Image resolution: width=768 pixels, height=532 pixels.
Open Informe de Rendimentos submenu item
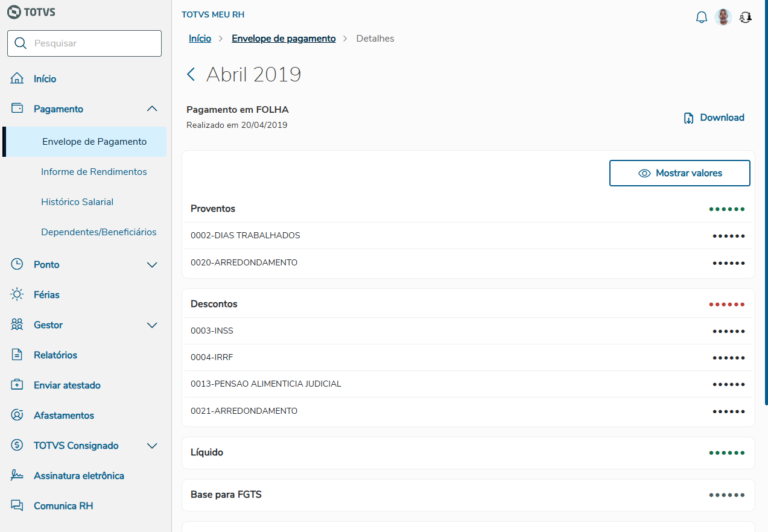(x=94, y=172)
